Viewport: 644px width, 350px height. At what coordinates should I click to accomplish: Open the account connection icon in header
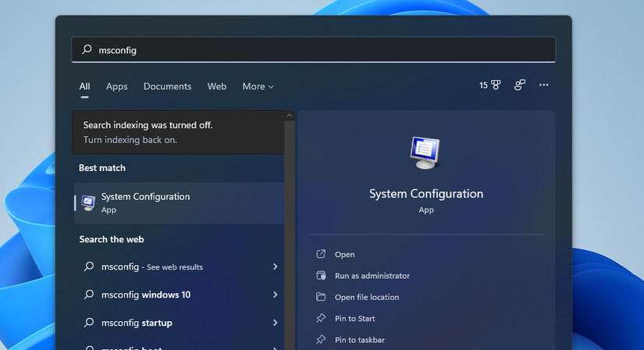tap(520, 85)
